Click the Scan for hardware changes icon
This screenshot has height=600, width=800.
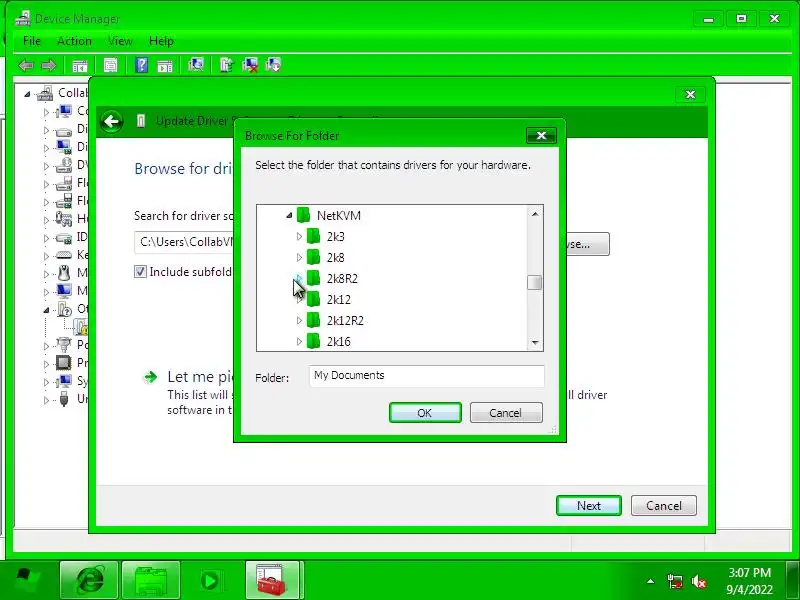coord(196,65)
